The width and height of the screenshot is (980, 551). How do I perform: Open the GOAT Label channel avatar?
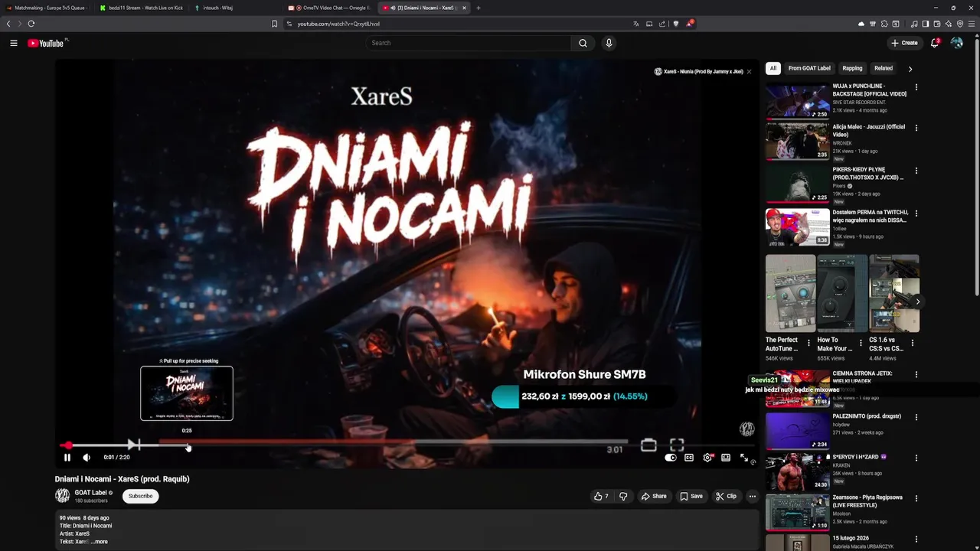pyautogui.click(x=62, y=496)
